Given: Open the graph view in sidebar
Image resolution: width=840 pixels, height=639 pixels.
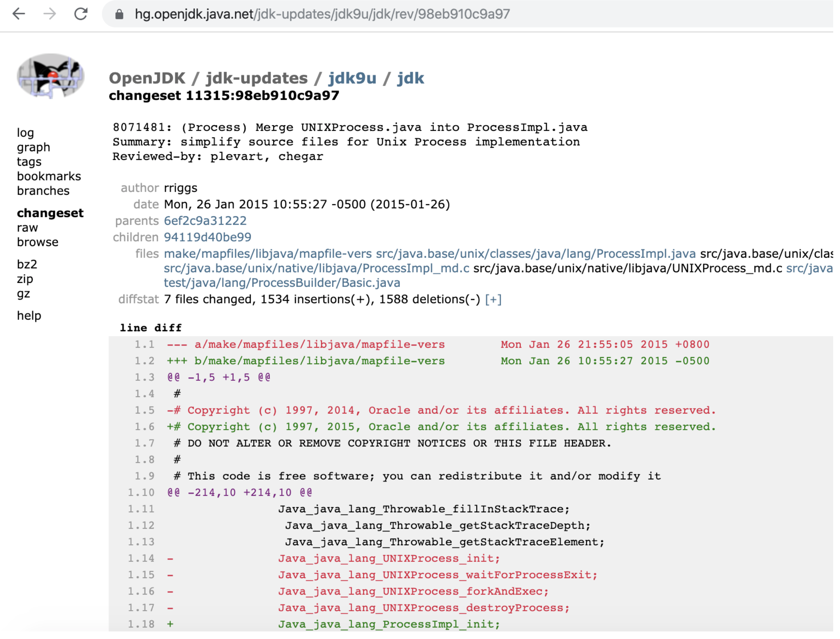Looking at the screenshot, I should pos(33,148).
